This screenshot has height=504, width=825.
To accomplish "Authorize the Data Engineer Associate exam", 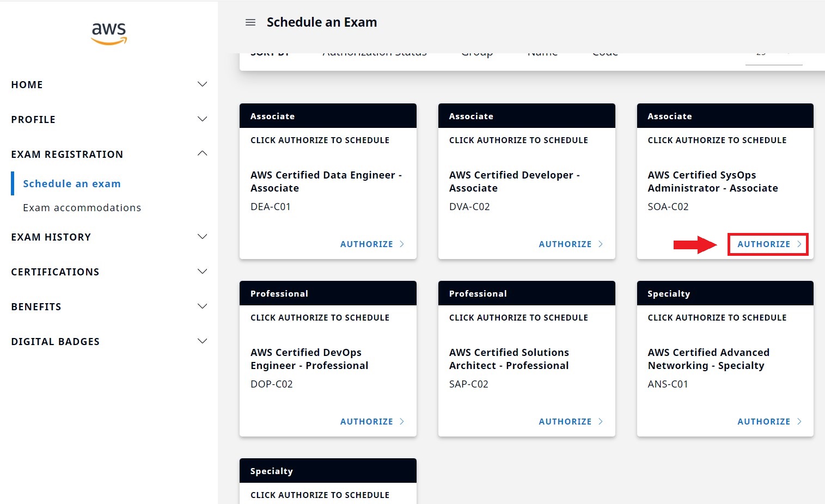I will pos(372,244).
